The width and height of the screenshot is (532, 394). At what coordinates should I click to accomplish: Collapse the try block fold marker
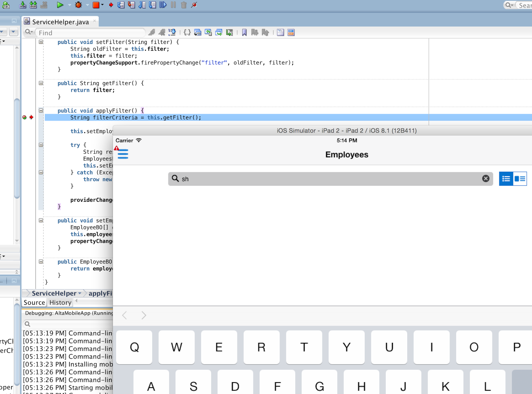[x=41, y=145]
